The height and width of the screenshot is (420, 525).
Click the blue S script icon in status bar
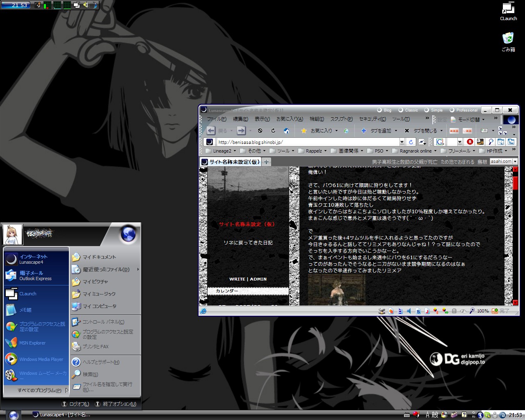point(418,311)
